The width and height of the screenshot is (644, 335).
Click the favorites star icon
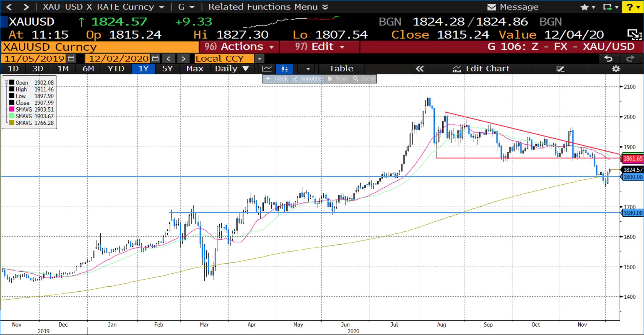click(x=584, y=7)
